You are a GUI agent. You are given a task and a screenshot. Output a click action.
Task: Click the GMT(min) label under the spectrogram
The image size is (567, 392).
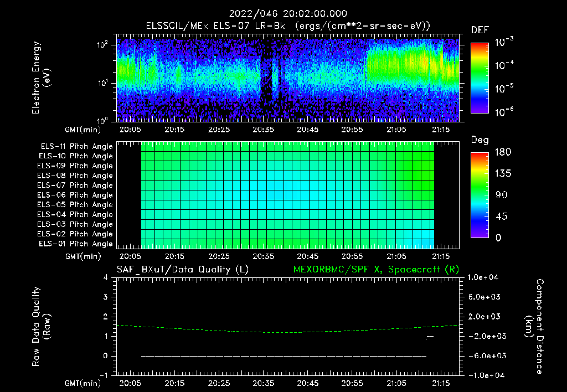tap(83, 130)
